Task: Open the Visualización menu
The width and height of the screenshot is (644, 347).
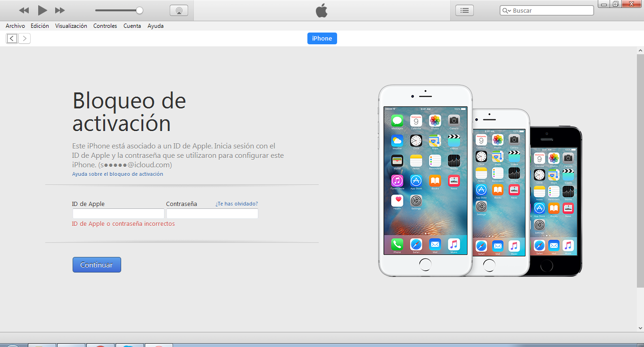Action: pyautogui.click(x=71, y=26)
